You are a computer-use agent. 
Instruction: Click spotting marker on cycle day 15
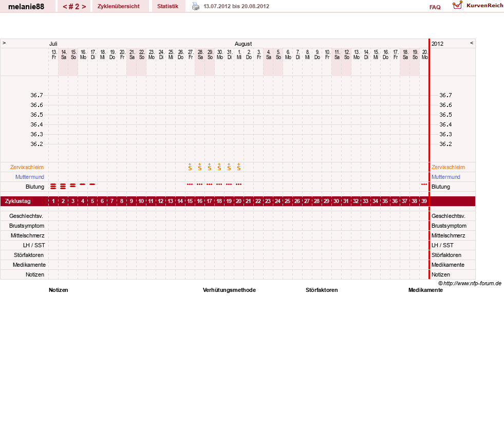click(190, 185)
